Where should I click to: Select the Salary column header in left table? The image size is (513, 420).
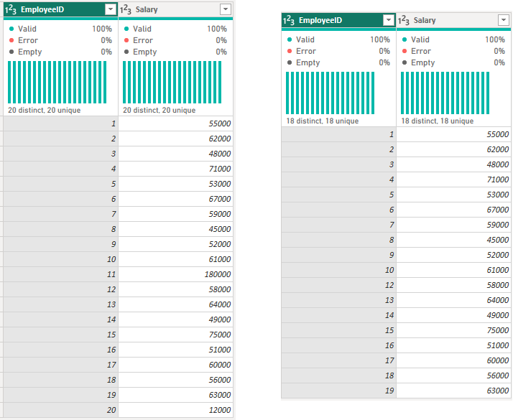coord(175,9)
